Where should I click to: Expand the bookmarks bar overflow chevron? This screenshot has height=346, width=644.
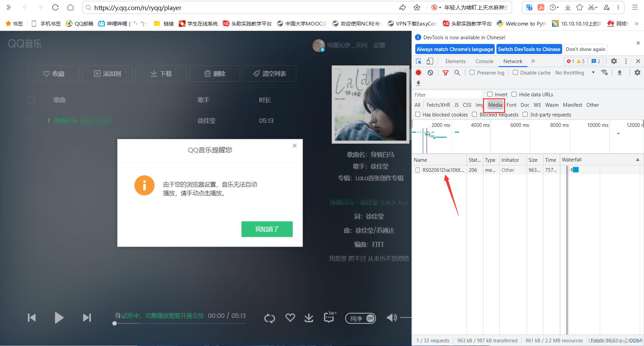point(636,23)
